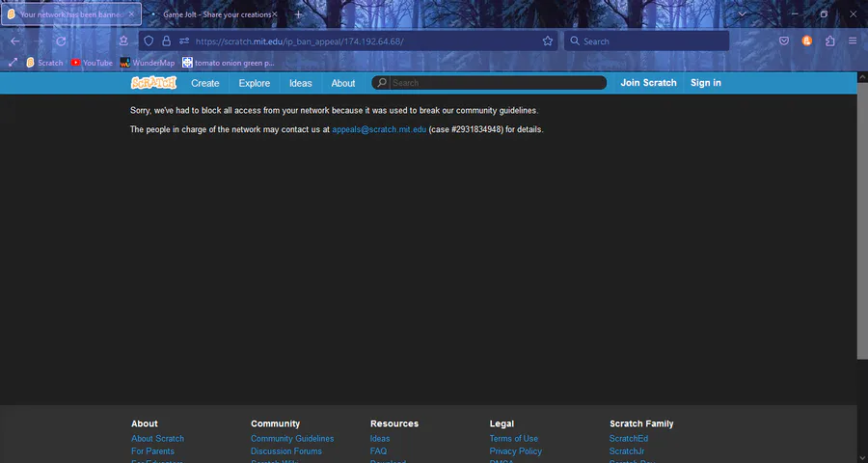Open the Create menu item
The image size is (868, 463).
pyautogui.click(x=204, y=83)
